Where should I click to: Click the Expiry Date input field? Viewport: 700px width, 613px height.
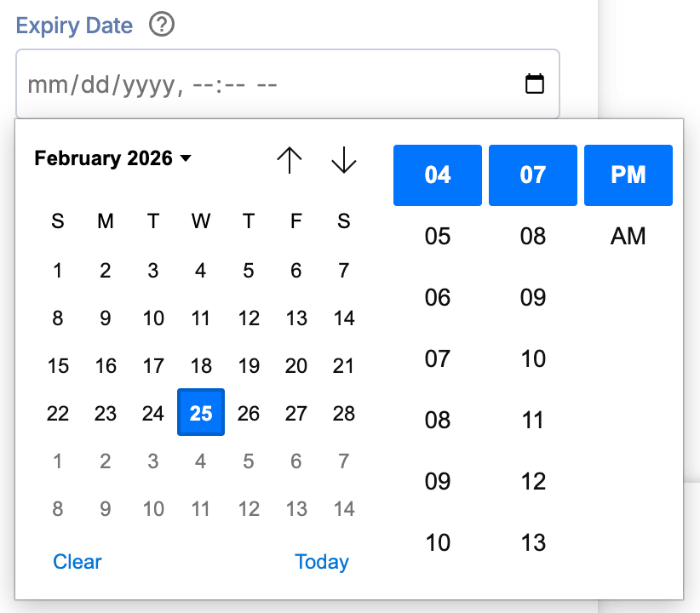pos(288,84)
